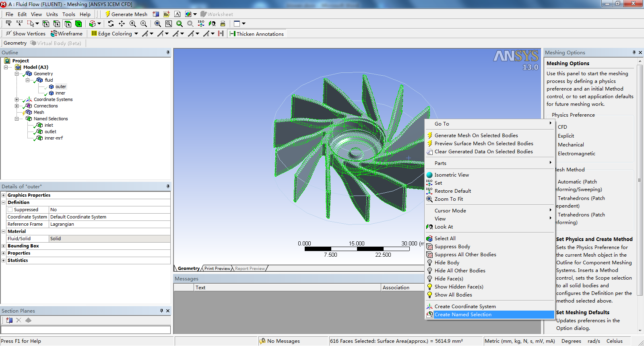Image resolution: width=644 pixels, height=346 pixels.
Task: Select the Vertex selection filter icon
Action: [46, 24]
